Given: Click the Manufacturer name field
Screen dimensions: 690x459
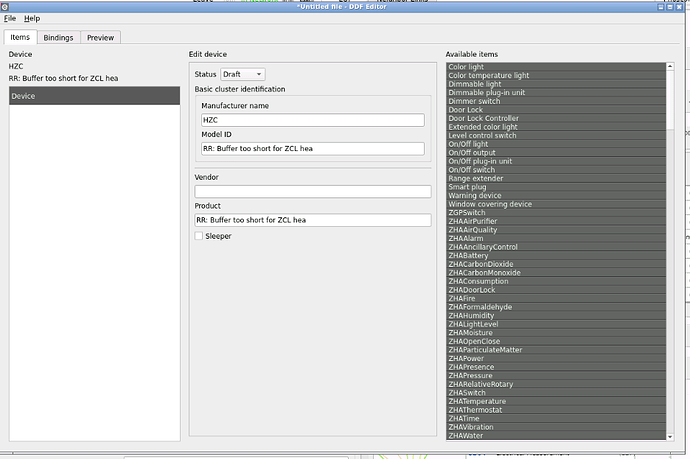Looking at the screenshot, I should click(312, 119).
